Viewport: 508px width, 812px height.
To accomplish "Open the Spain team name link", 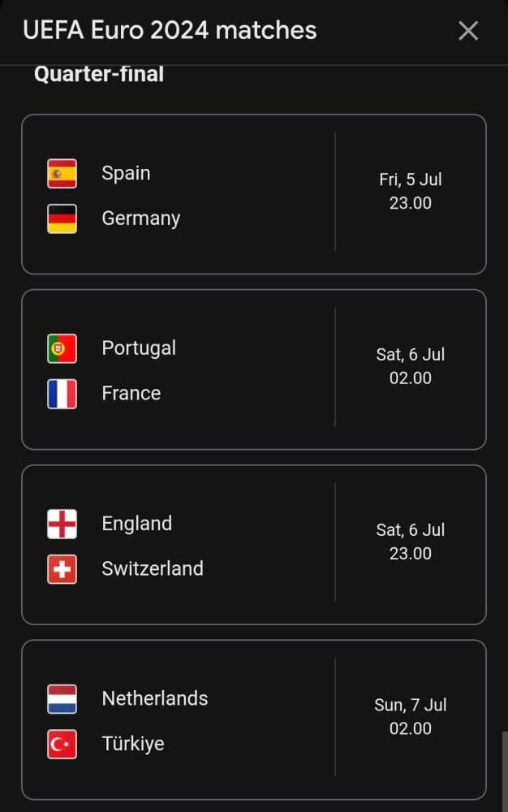I will pyautogui.click(x=126, y=173).
